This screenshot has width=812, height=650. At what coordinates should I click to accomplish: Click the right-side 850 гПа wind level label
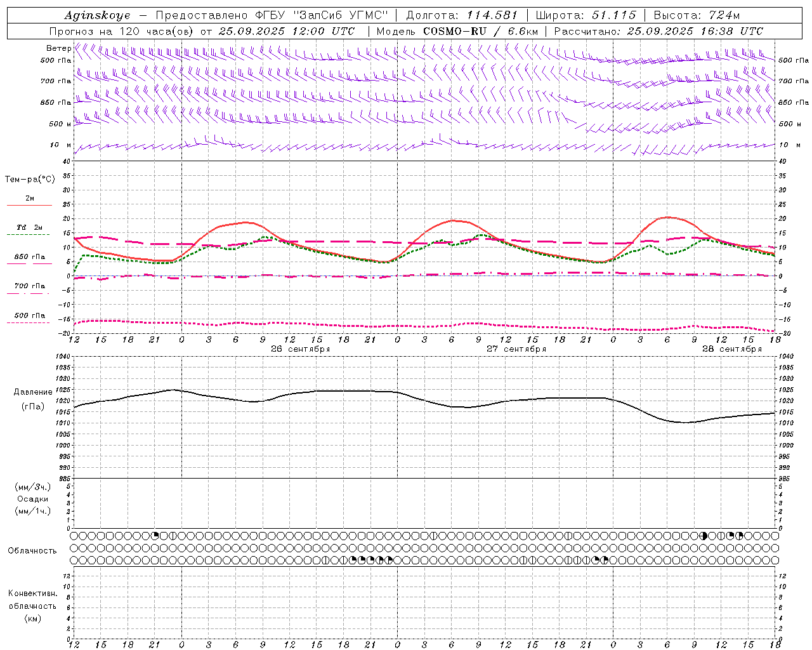(x=794, y=102)
